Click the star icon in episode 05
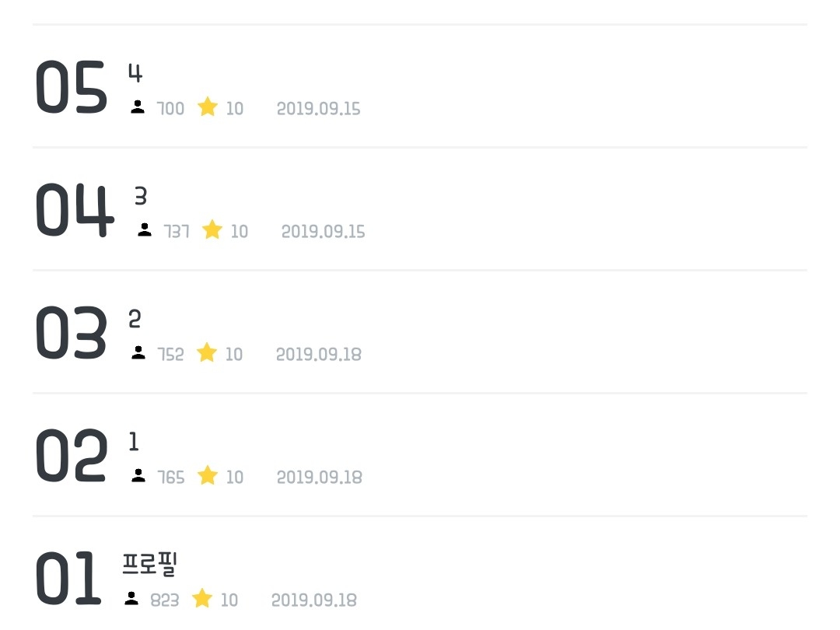 click(208, 107)
